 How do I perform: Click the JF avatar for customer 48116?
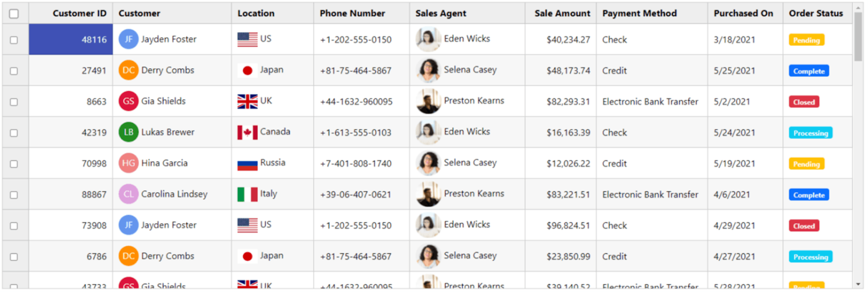coord(128,39)
